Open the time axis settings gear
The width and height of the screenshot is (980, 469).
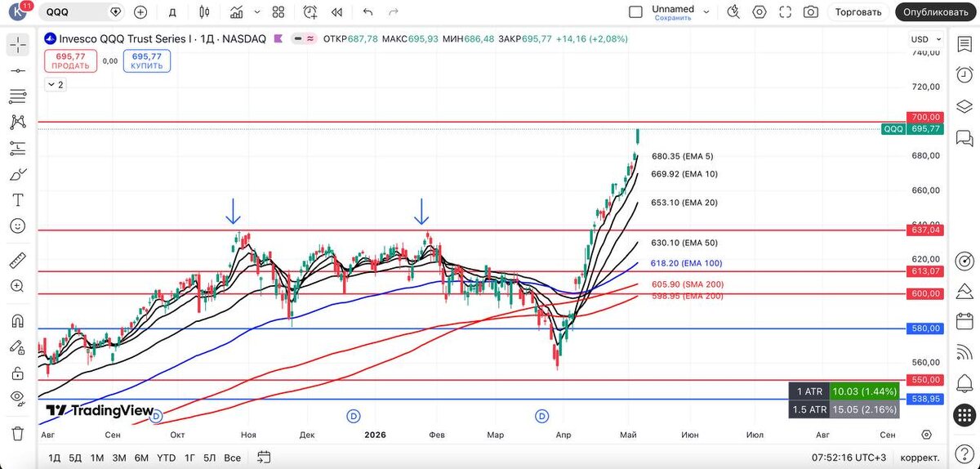[927, 435]
